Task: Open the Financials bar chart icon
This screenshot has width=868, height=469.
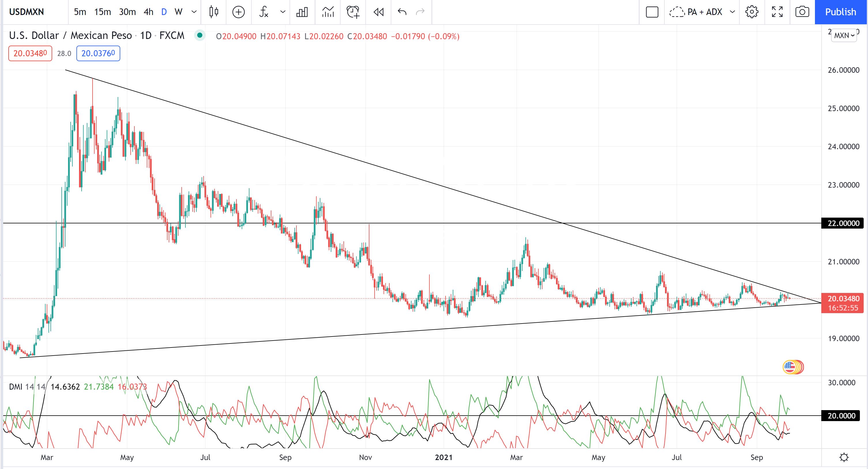Action: tap(302, 12)
